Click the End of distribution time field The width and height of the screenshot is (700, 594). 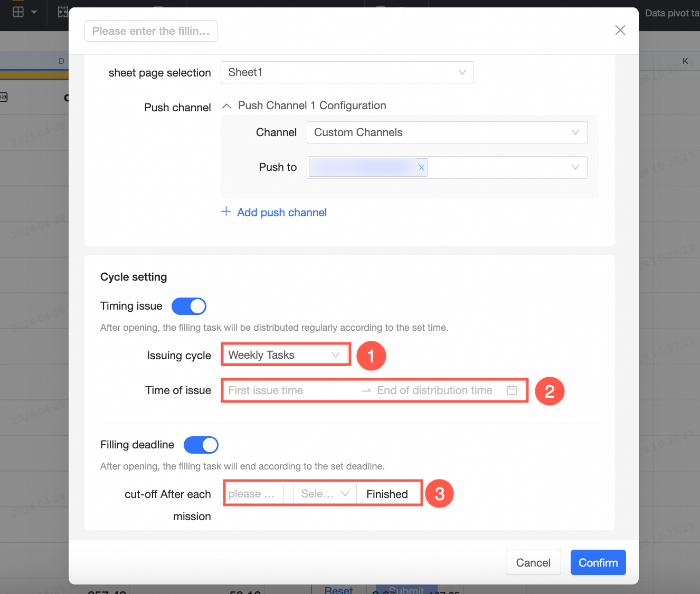tap(434, 390)
